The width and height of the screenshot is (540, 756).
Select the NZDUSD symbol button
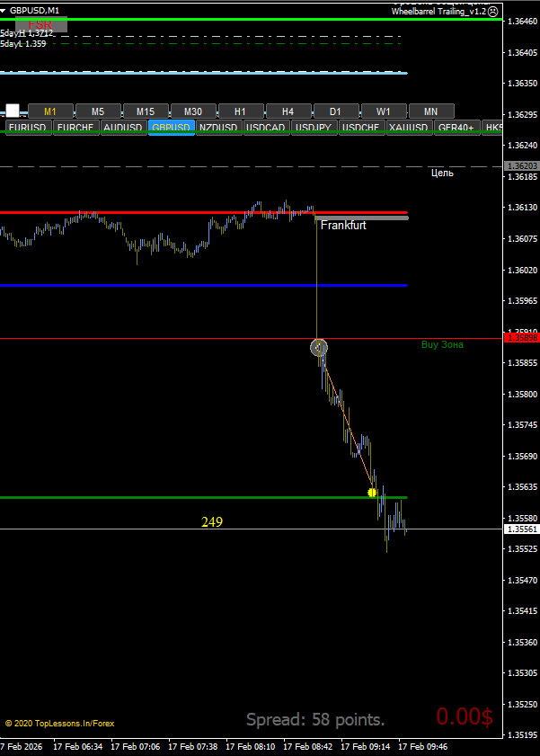[218, 128]
